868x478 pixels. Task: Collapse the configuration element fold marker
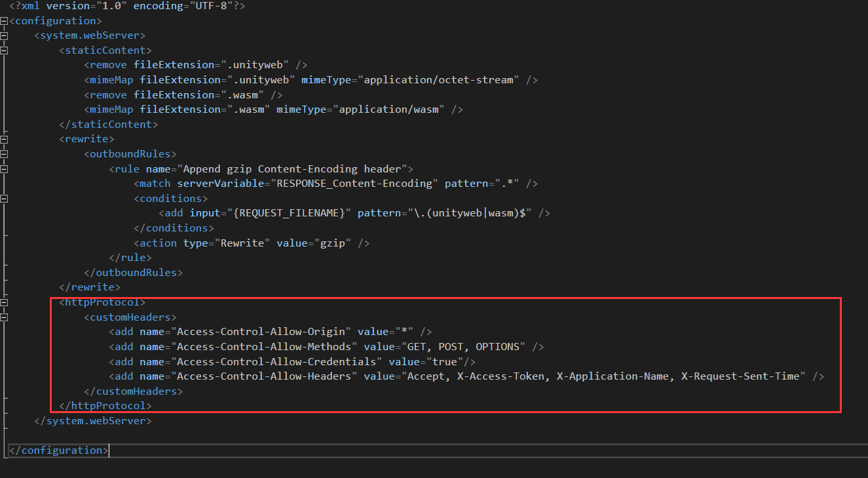[4, 21]
